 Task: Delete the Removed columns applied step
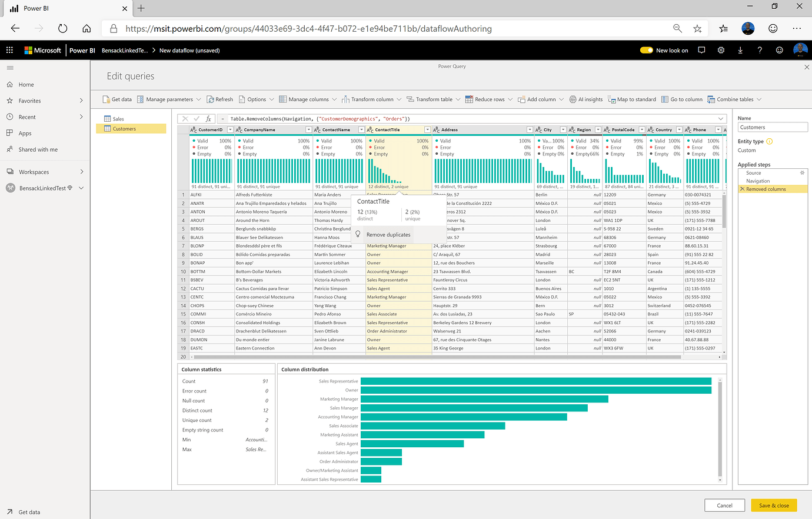click(743, 188)
